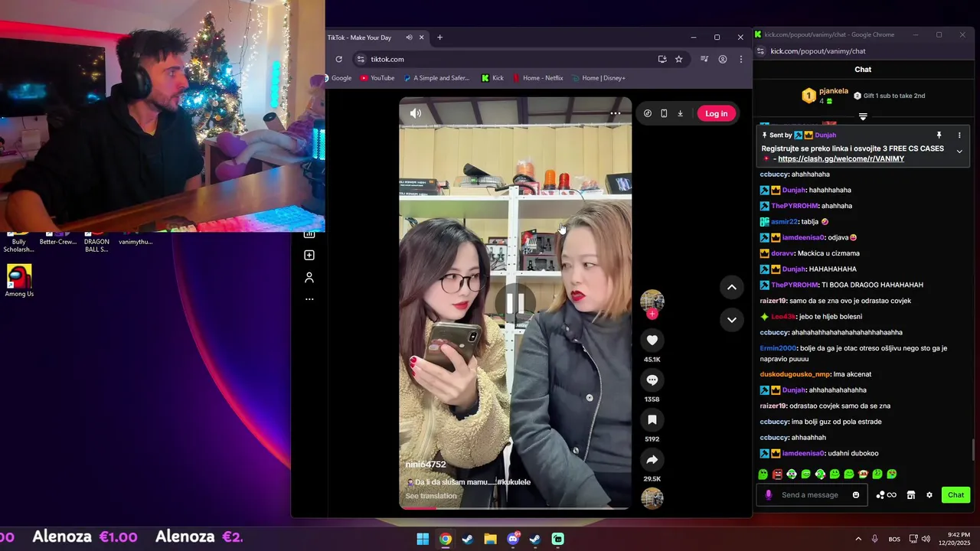Open the Kick bookmark

click(492, 78)
